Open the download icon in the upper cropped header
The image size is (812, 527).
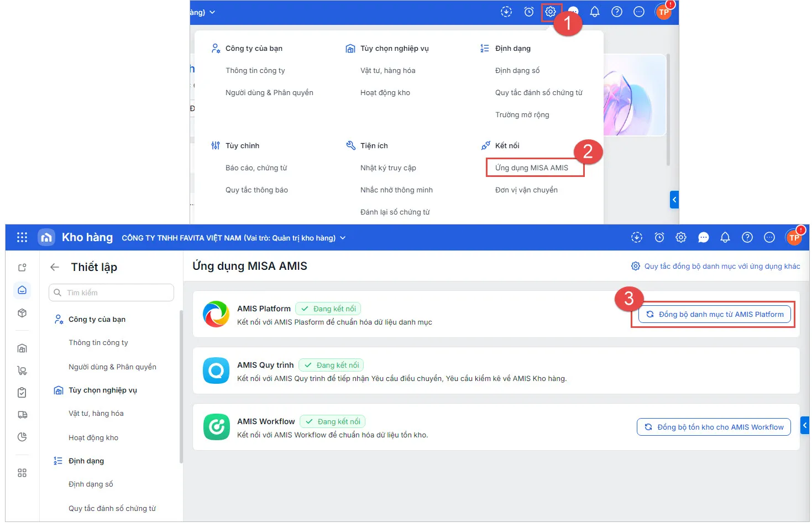(x=506, y=12)
